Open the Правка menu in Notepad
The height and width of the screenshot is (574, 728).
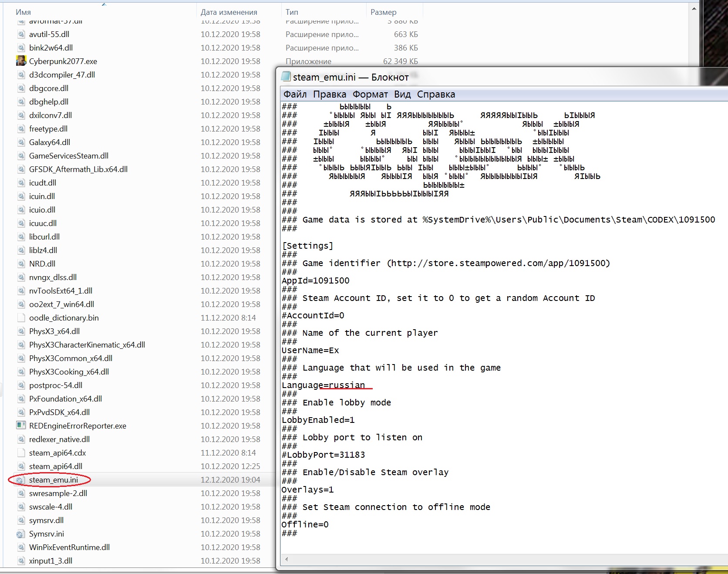pyautogui.click(x=330, y=95)
